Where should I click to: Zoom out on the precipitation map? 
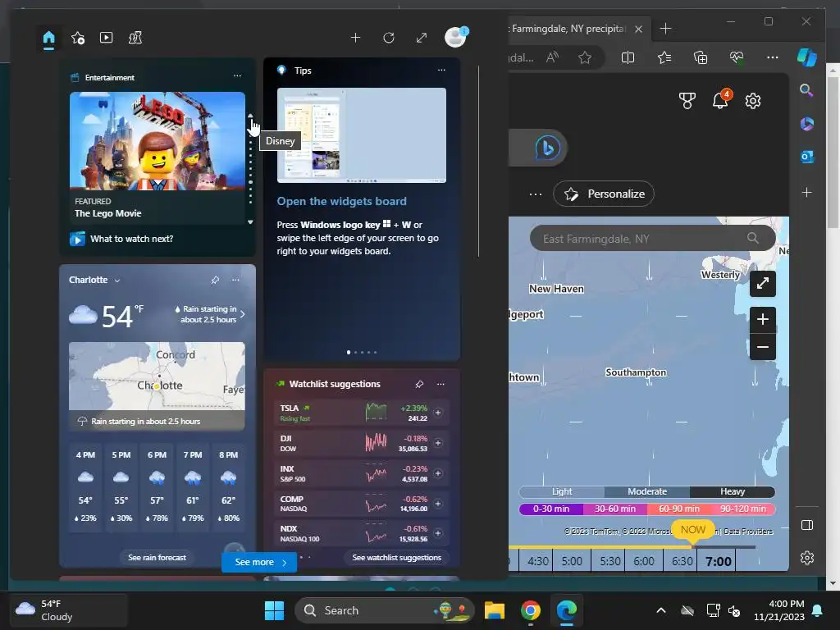coord(763,347)
